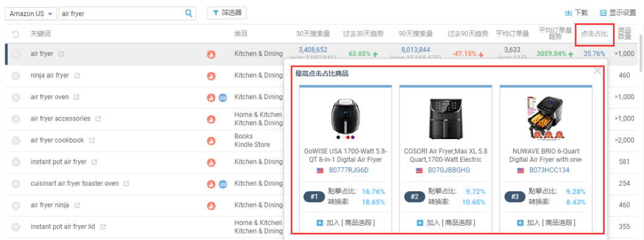
Task: Open the Amazon US marketplace dropdown
Action: (x=31, y=14)
